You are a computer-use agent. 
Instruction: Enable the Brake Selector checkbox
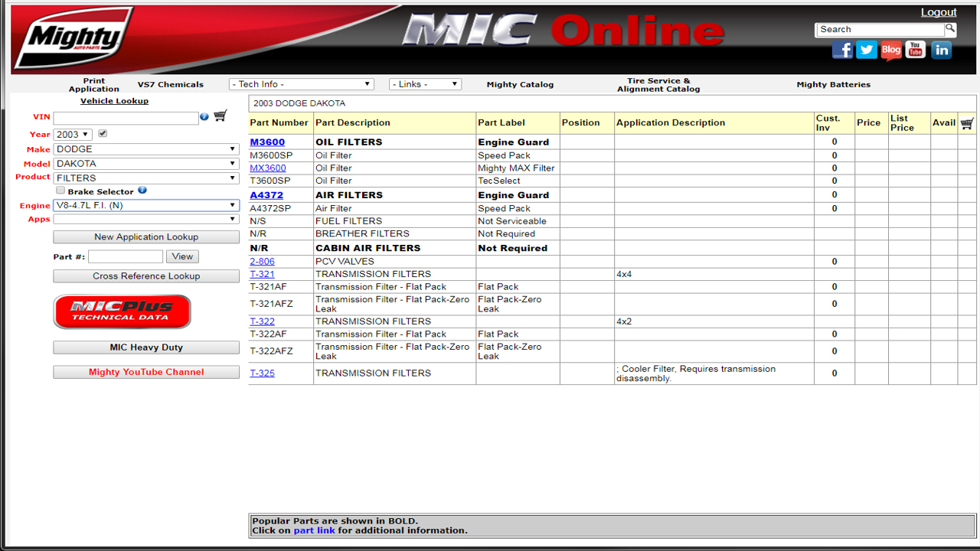pos(60,190)
